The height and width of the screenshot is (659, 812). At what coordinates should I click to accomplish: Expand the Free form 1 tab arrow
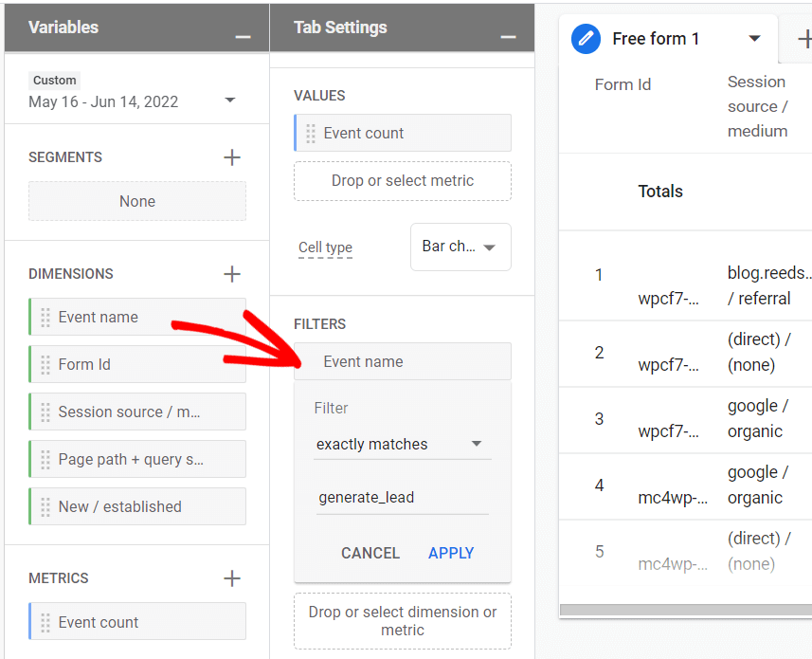(755, 39)
